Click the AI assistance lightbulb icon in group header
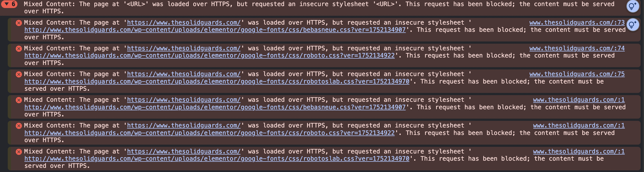 click(633, 6)
